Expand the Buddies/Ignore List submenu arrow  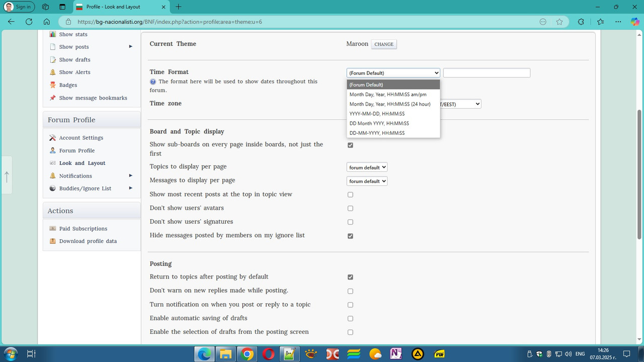pos(131,188)
